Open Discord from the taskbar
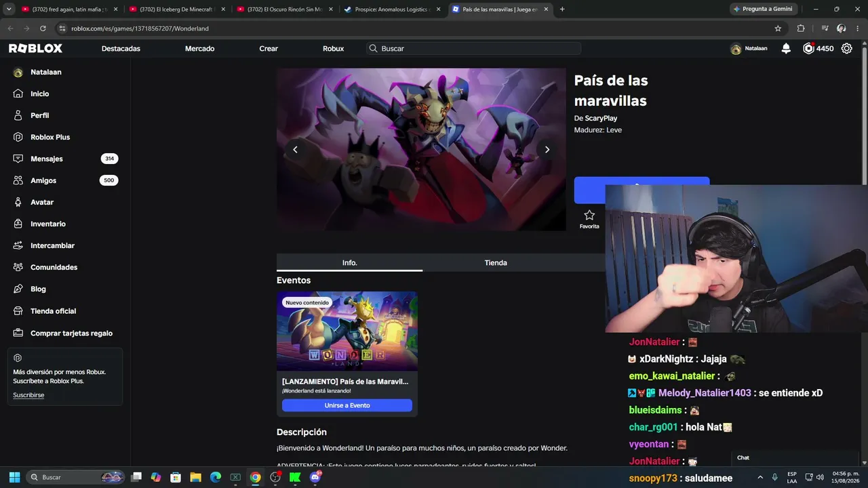Viewport: 868px width, 488px height. [x=315, y=477]
